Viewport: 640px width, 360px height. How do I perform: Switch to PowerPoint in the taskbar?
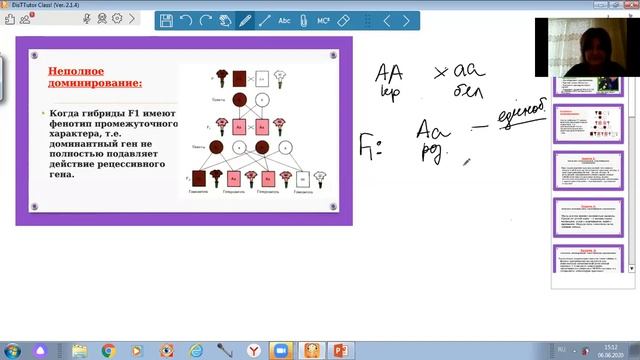coord(340,351)
